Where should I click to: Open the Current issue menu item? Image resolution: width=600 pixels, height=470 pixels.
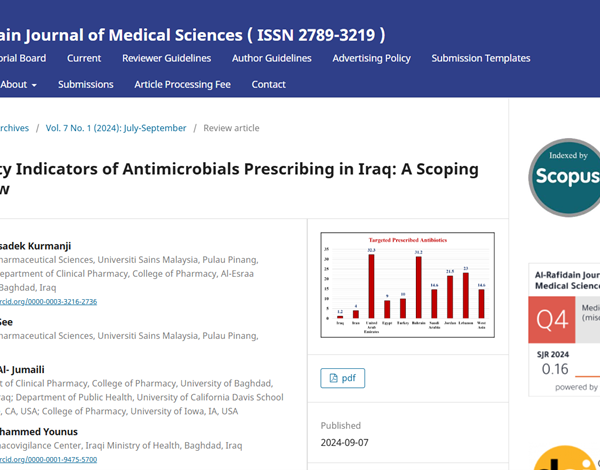(84, 58)
